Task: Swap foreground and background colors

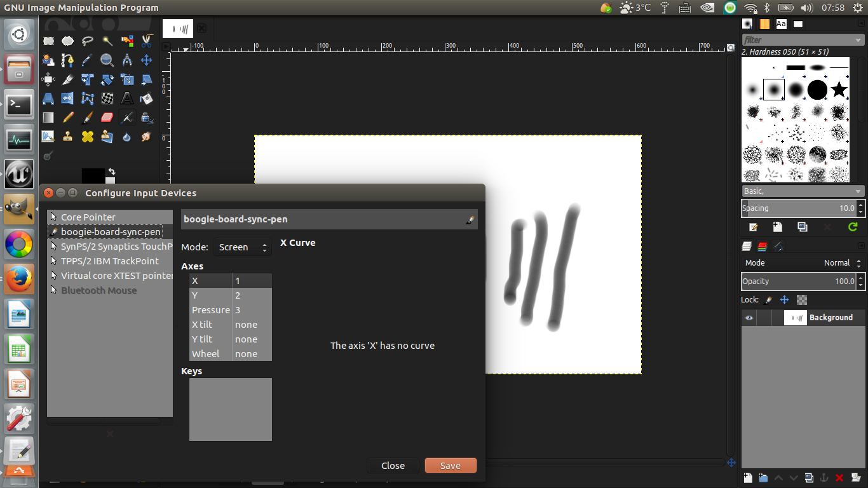Action: (112, 172)
